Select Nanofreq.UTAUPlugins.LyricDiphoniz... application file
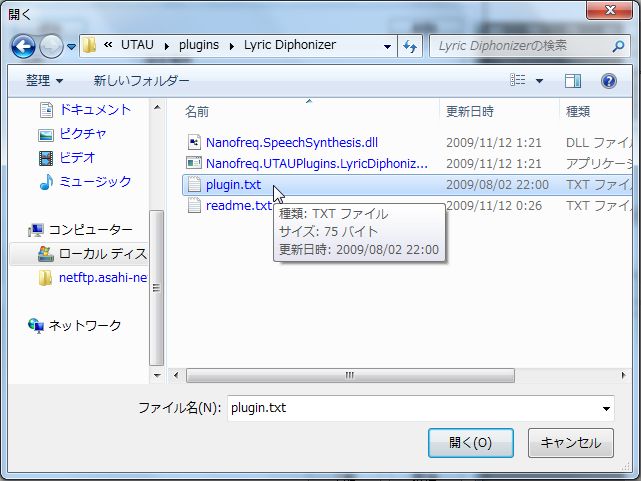 (x=317, y=163)
